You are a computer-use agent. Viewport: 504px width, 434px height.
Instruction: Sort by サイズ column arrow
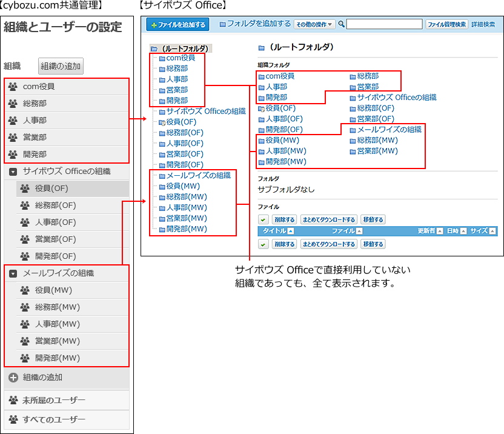(492, 231)
